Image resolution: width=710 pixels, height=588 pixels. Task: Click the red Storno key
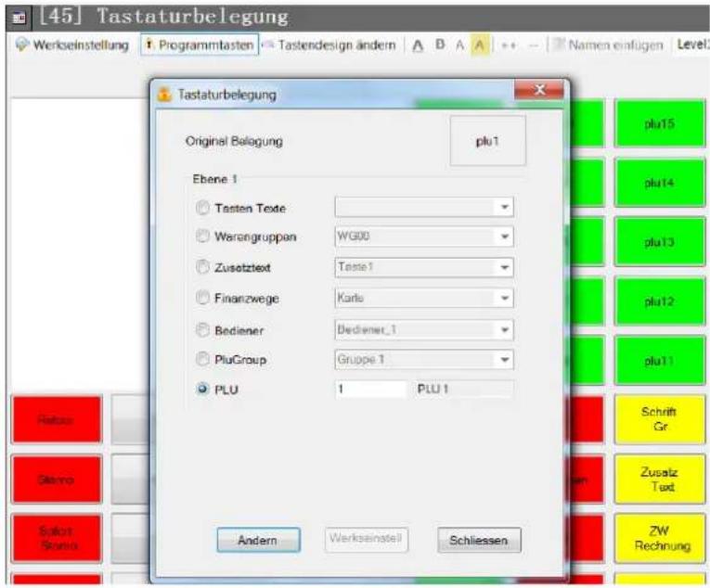57,479
